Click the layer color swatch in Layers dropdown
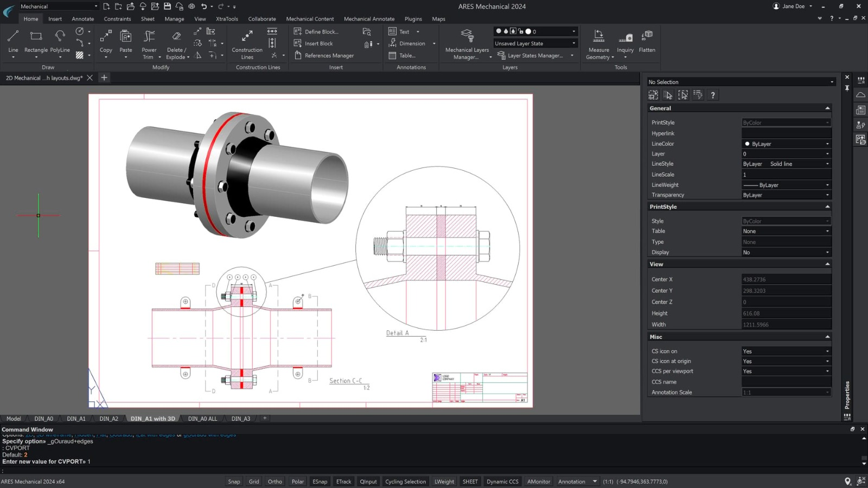Screen dimensions: 868x488 click(528, 31)
